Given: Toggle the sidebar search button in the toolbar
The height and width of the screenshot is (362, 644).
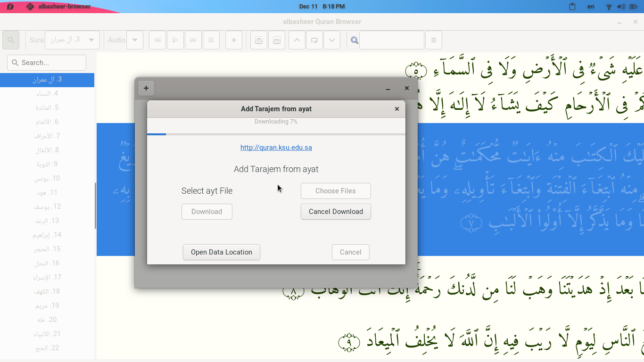Looking at the screenshot, I should tap(11, 40).
